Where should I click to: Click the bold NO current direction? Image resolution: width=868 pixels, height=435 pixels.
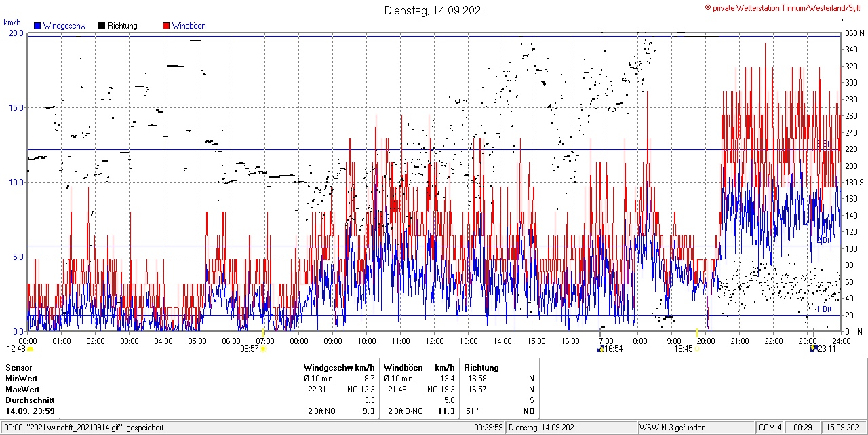(528, 411)
